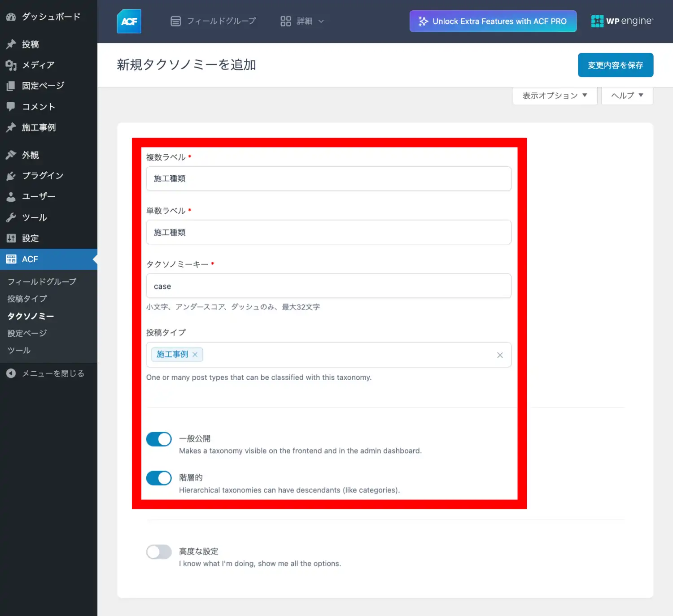Open 設定ページ submenu item
The width and height of the screenshot is (673, 616).
(27, 333)
